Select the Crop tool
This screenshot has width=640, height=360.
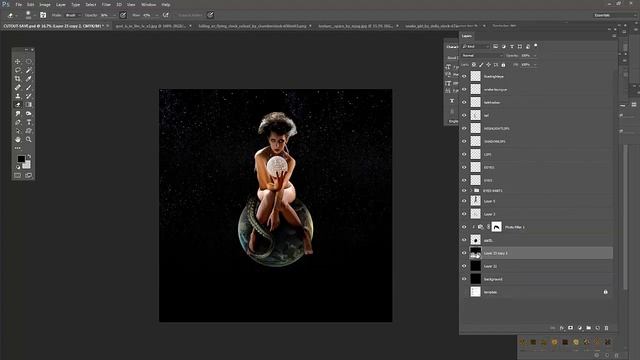point(18,79)
